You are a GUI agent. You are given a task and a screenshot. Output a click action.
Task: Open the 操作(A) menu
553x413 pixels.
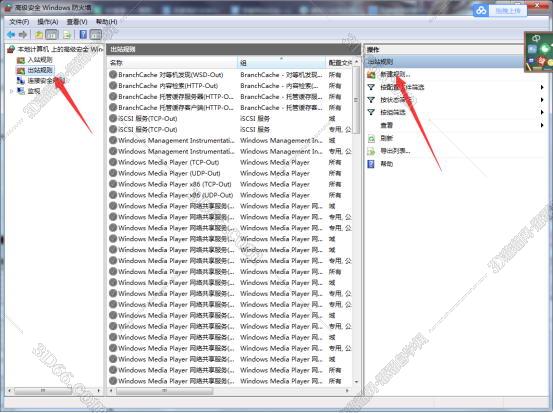48,22
